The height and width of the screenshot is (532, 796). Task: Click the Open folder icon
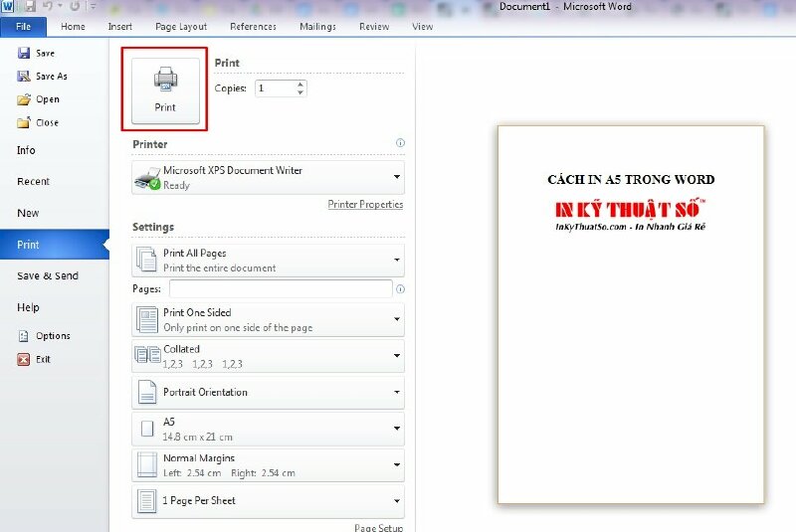click(x=24, y=99)
